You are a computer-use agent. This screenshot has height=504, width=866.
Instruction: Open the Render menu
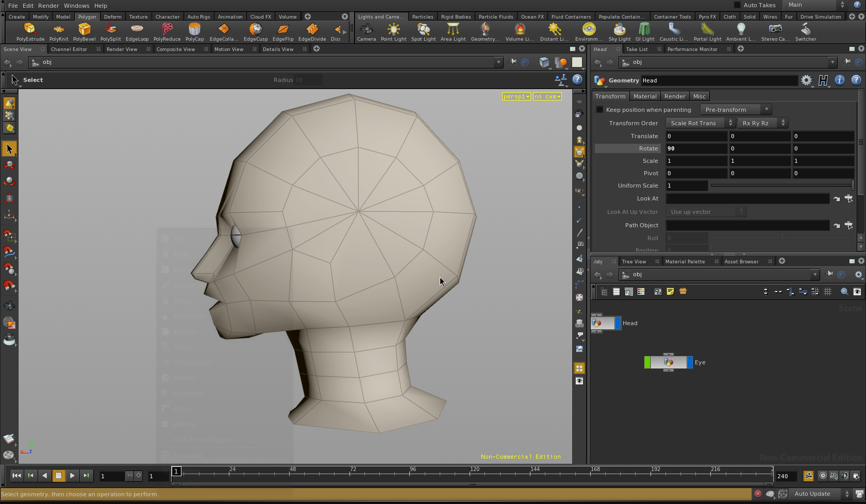[x=48, y=6]
